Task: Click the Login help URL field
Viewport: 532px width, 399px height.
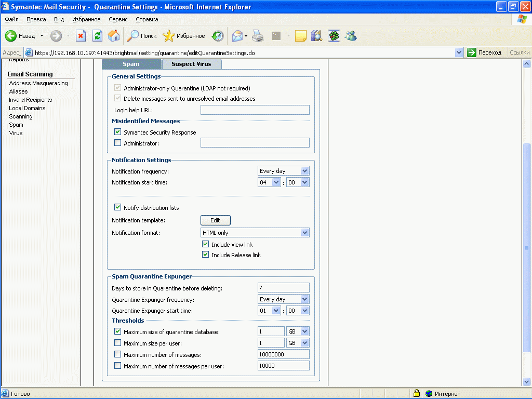Action: pyautogui.click(x=255, y=110)
